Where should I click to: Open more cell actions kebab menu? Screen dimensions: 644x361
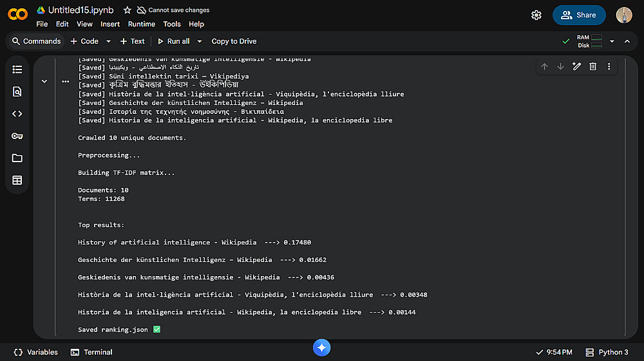609,66
